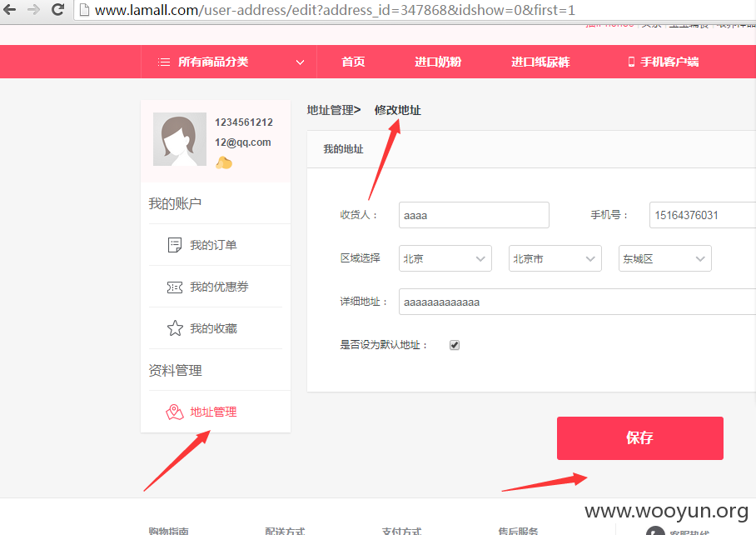Screen dimensions: 756x535
Task: Click the 售后服务 footer heading
Action: click(519, 531)
